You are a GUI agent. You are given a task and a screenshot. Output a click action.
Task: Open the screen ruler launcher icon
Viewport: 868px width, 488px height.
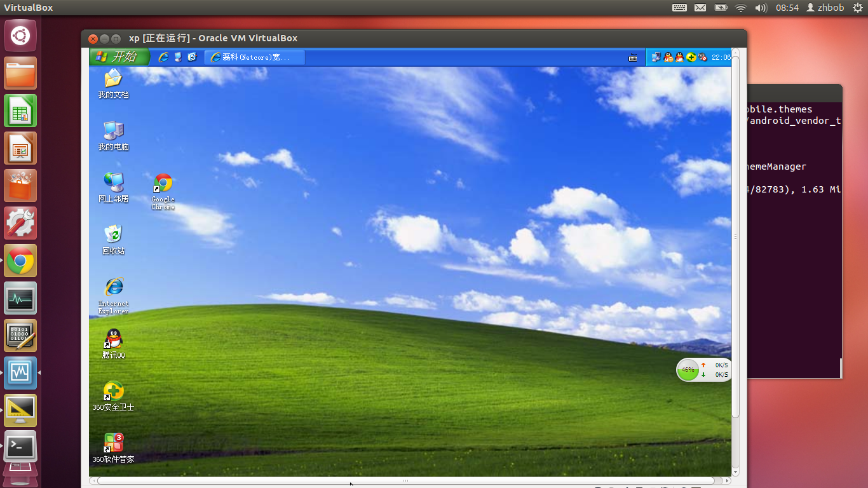click(20, 410)
